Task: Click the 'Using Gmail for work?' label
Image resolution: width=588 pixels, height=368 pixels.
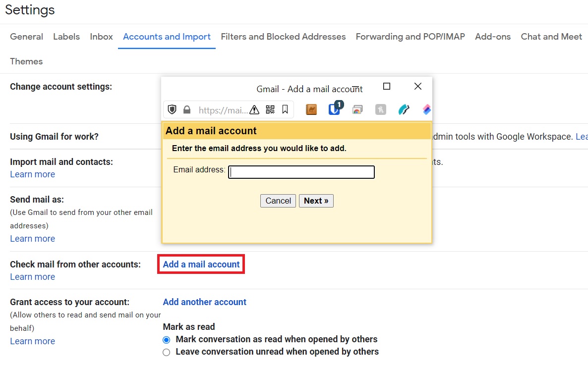Action: click(55, 136)
